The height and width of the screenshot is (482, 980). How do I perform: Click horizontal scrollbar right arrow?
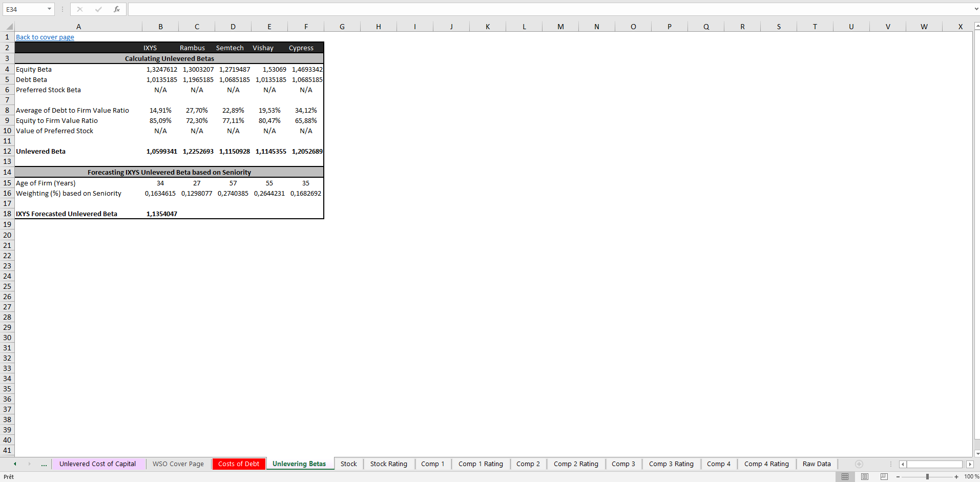click(x=970, y=464)
